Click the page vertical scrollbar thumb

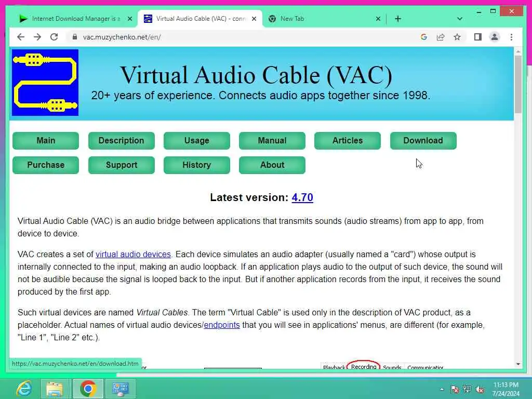[x=518, y=84]
